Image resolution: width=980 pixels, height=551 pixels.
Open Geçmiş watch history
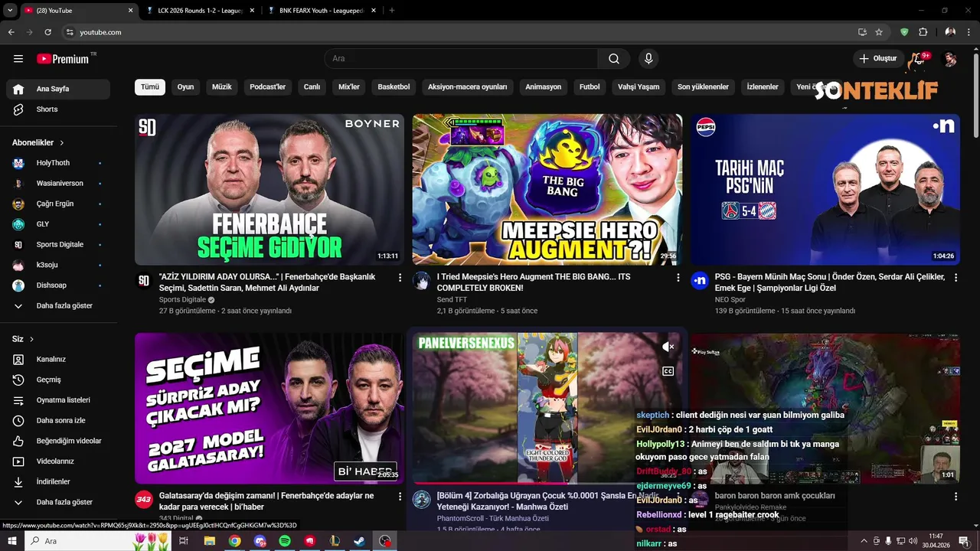pos(58,380)
